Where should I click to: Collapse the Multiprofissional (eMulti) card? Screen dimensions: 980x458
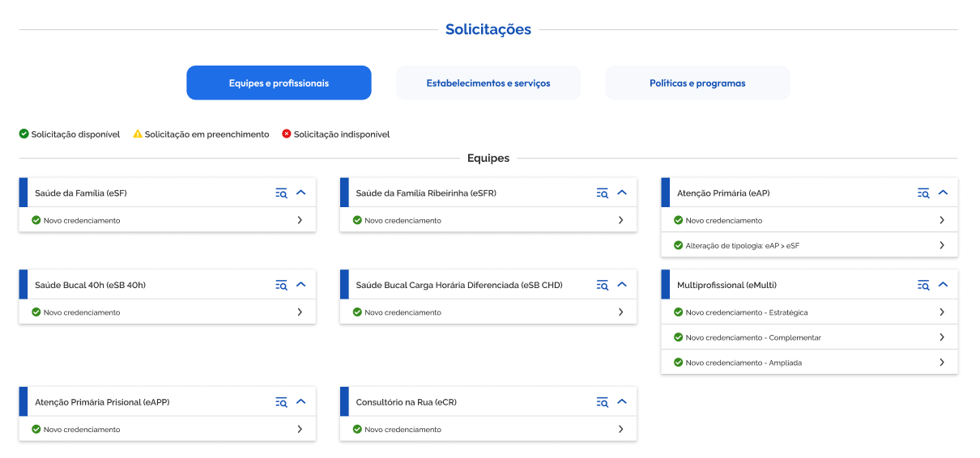pyautogui.click(x=943, y=285)
